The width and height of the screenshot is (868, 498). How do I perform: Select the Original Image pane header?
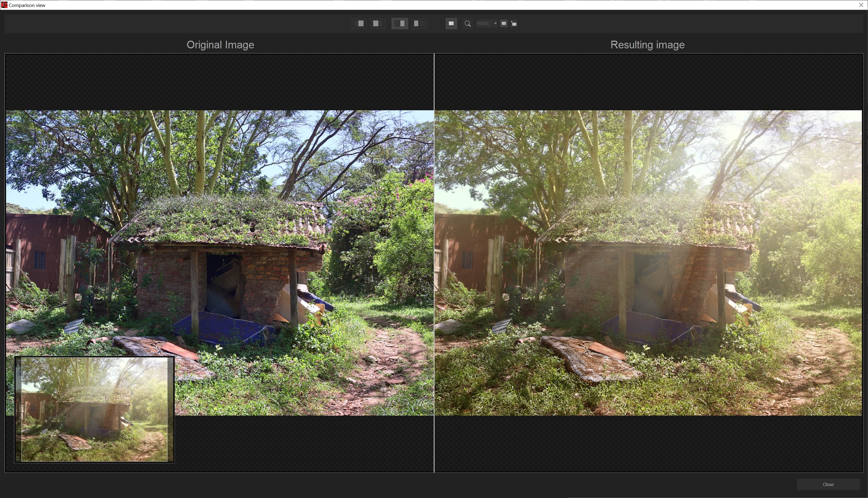pos(220,44)
